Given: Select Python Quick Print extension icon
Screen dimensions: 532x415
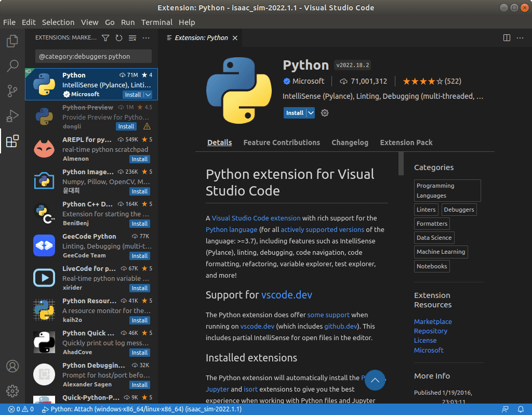Looking at the screenshot, I should (x=44, y=342).
